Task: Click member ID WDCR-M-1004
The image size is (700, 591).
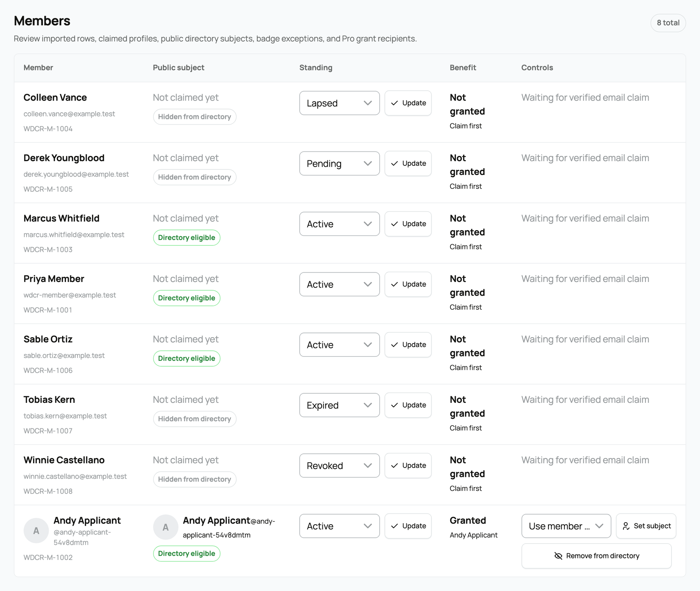Action: pos(48,129)
